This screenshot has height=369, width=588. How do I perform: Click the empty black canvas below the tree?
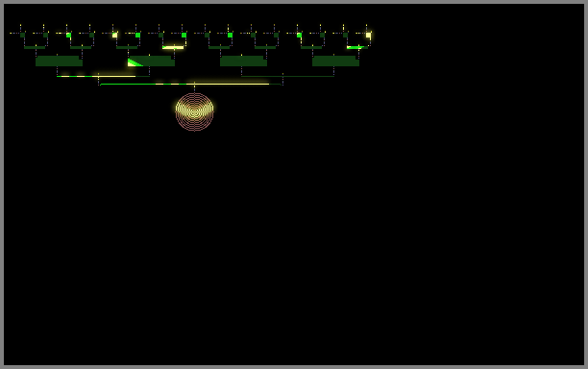(292, 244)
